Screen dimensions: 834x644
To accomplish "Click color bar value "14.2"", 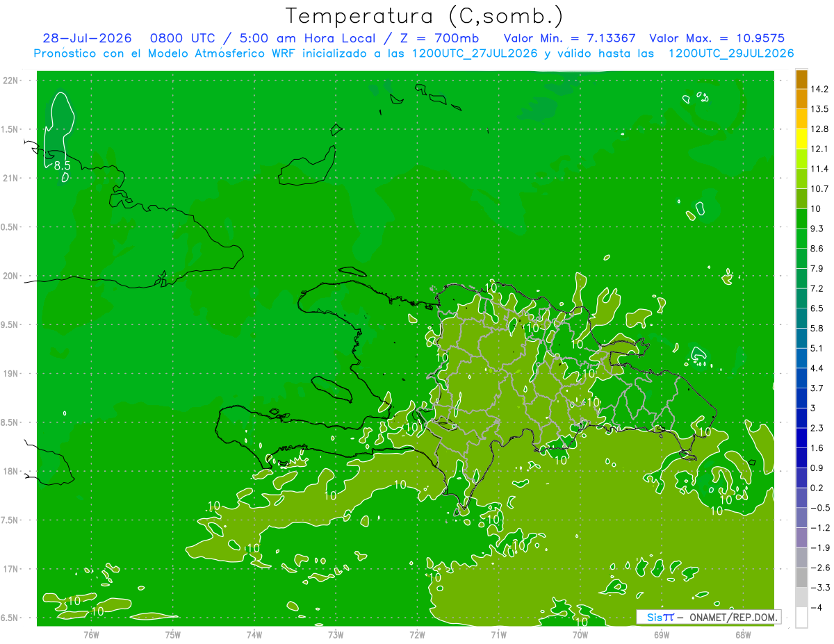I will coord(819,89).
